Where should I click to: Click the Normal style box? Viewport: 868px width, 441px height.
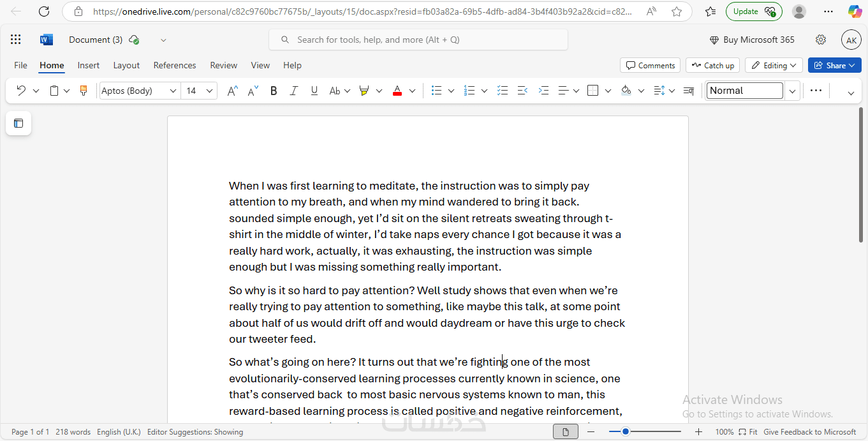click(745, 91)
